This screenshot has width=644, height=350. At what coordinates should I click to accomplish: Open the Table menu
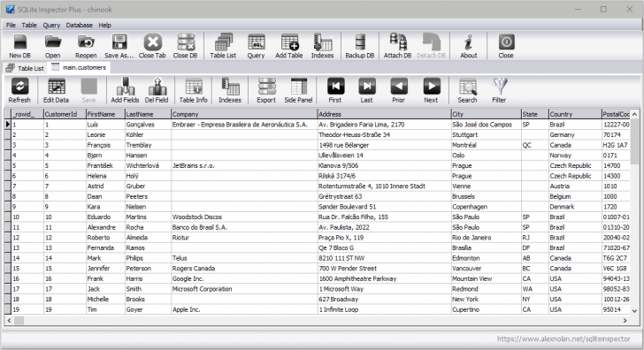point(29,25)
